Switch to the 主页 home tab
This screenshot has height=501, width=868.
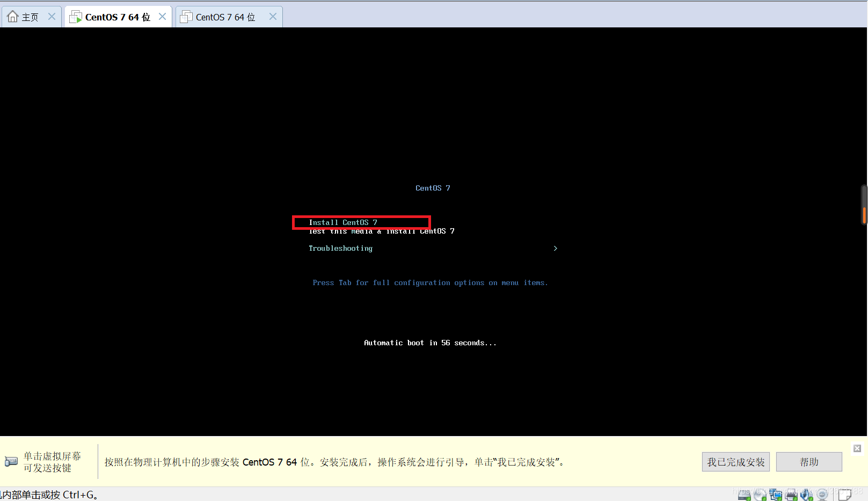[x=31, y=17]
